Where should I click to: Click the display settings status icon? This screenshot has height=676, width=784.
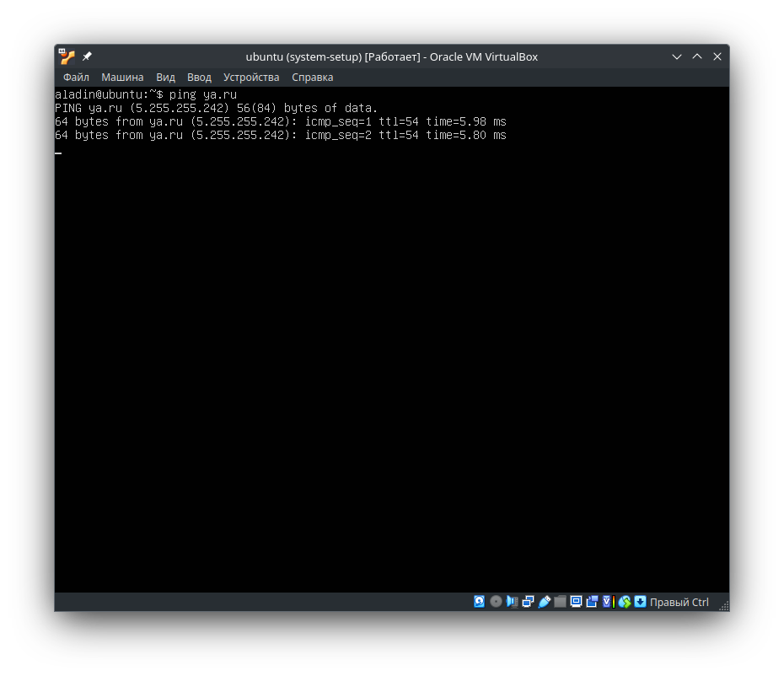(x=575, y=601)
